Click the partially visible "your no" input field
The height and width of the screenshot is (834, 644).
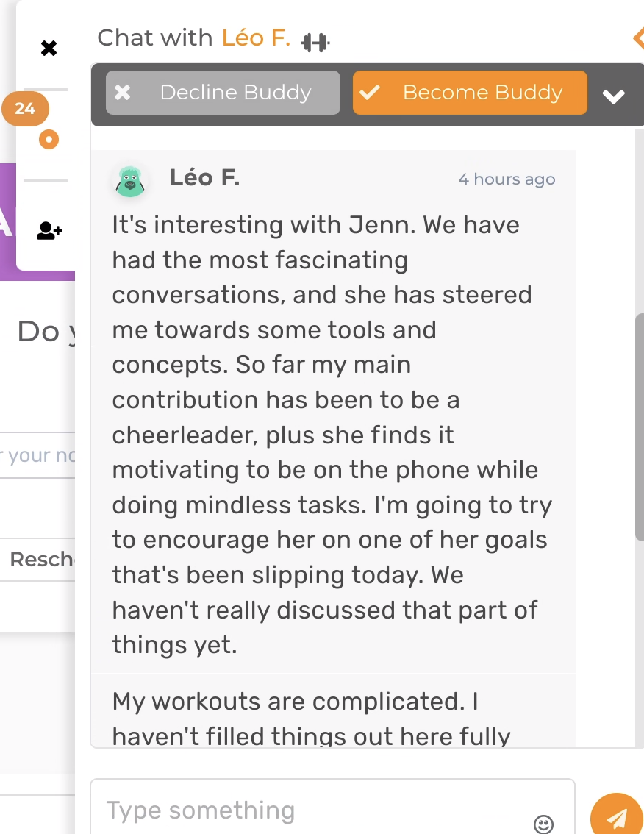pos(38,455)
